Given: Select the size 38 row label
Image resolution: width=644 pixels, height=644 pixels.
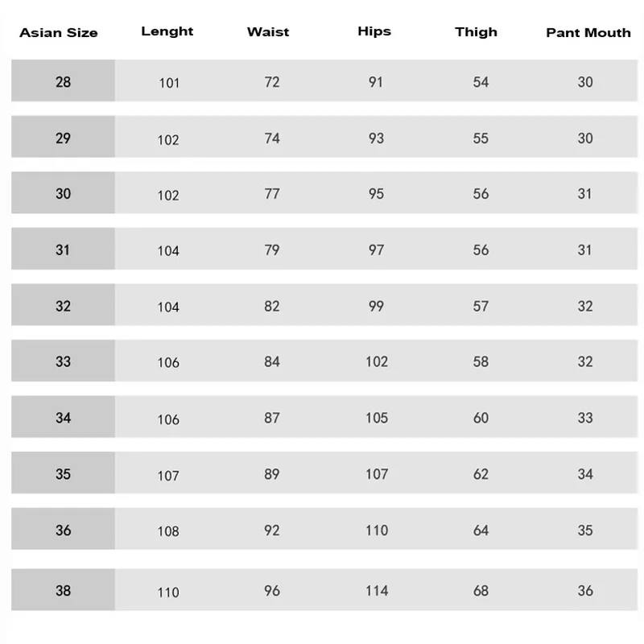Looking at the screenshot, I should (63, 591).
